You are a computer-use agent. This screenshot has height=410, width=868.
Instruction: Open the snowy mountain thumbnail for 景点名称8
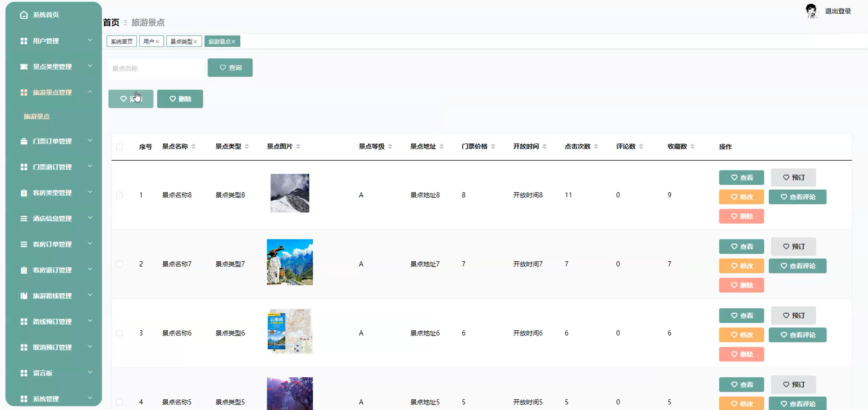[290, 193]
